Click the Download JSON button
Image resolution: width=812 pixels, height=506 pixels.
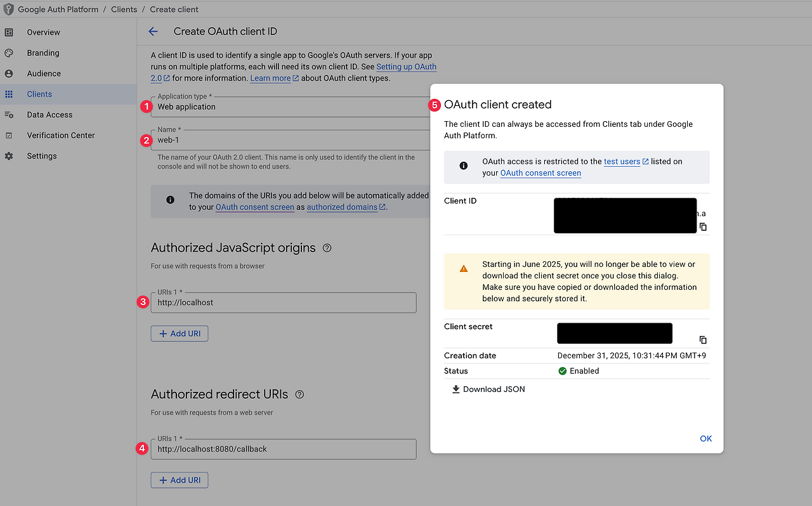[488, 389]
